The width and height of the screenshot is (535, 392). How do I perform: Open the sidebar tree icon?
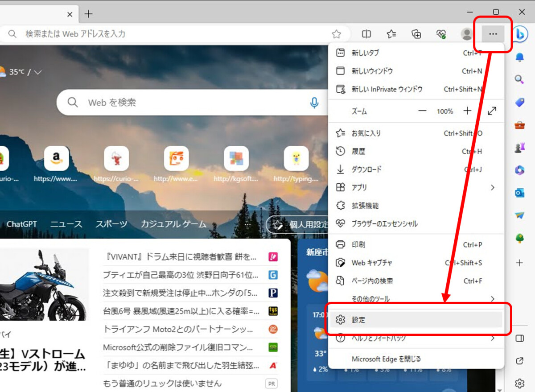coord(519,239)
